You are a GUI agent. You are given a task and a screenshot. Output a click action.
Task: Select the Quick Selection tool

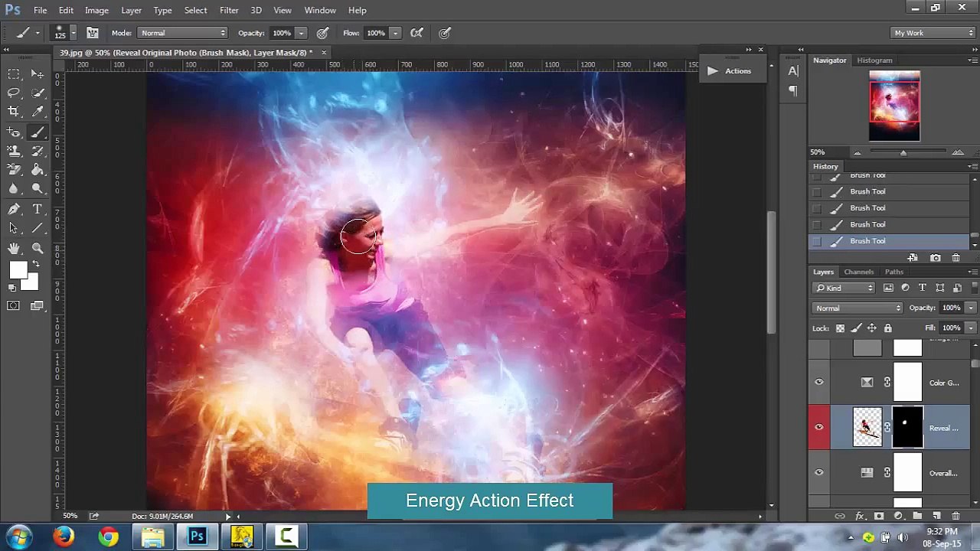click(37, 93)
